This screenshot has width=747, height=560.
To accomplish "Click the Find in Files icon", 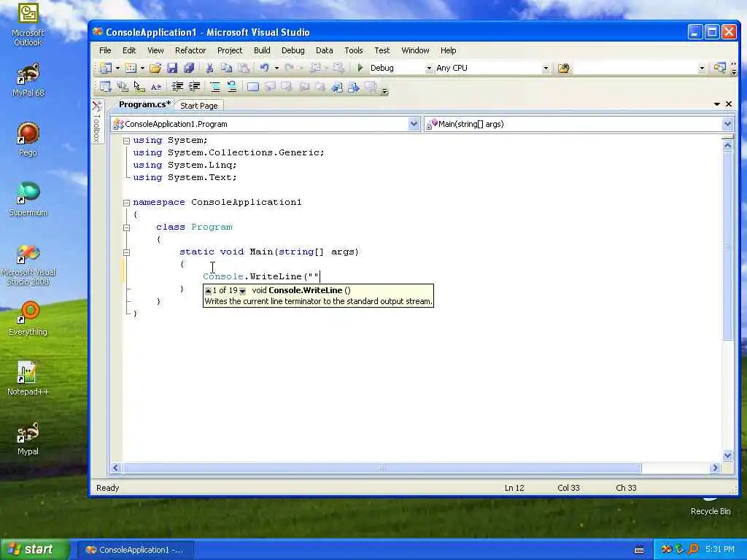I will coord(564,68).
